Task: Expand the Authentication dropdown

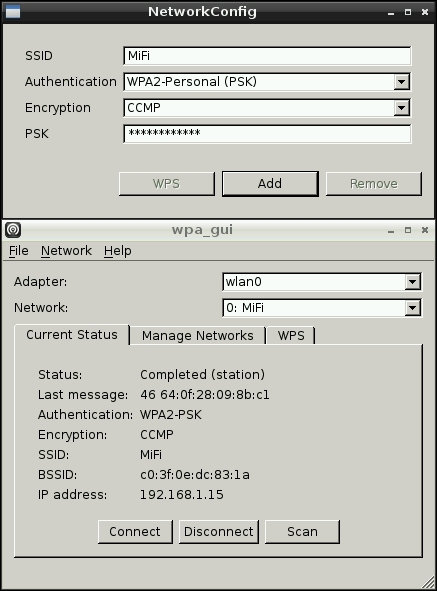Action: pyautogui.click(x=402, y=82)
